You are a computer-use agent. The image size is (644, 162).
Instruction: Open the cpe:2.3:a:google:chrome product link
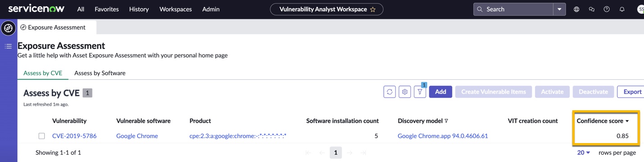238,136
